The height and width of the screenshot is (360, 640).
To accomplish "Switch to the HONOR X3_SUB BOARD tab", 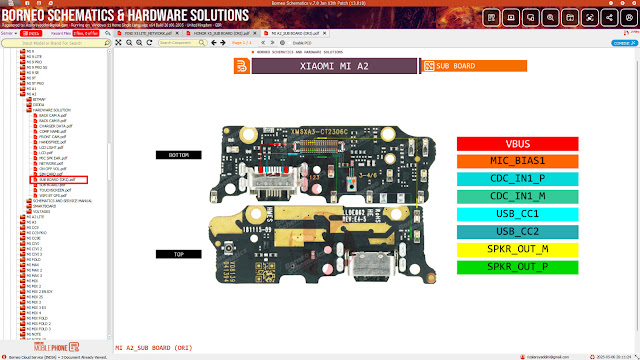I will [221, 33].
